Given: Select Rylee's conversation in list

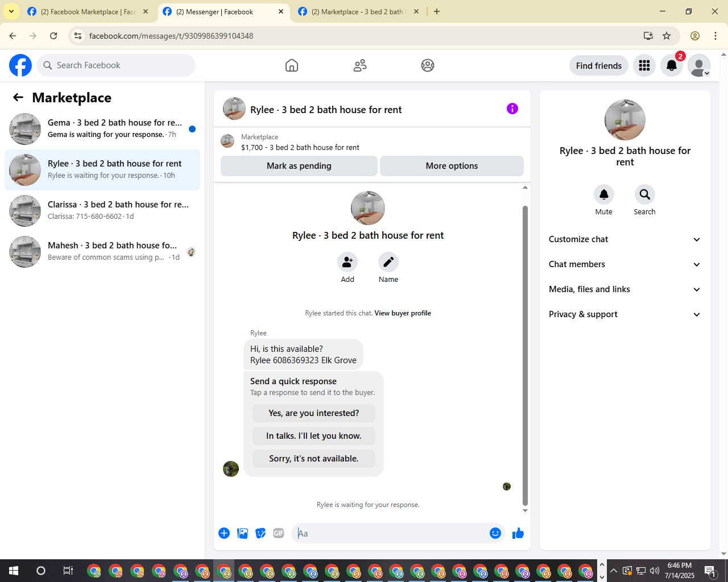Looking at the screenshot, I should [102, 170].
